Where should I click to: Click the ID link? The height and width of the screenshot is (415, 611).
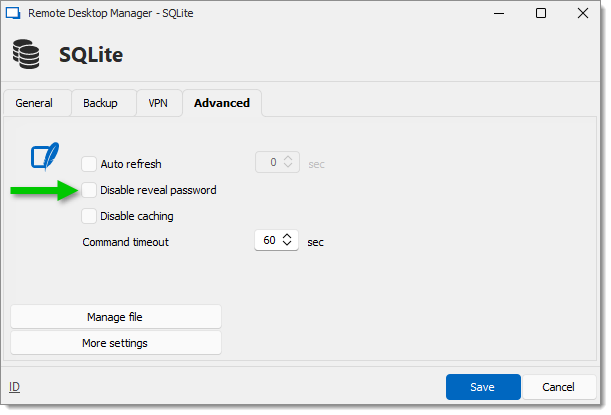point(14,387)
